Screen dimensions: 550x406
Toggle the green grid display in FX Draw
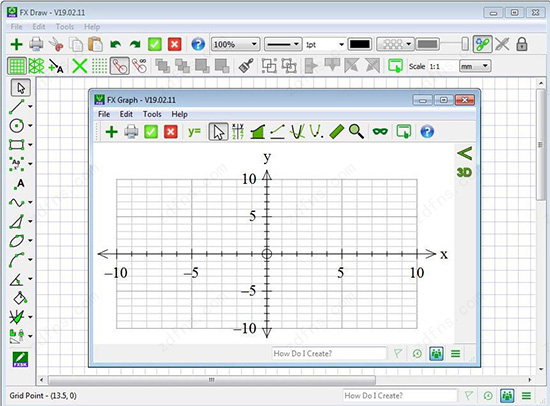pyautogui.click(x=16, y=66)
